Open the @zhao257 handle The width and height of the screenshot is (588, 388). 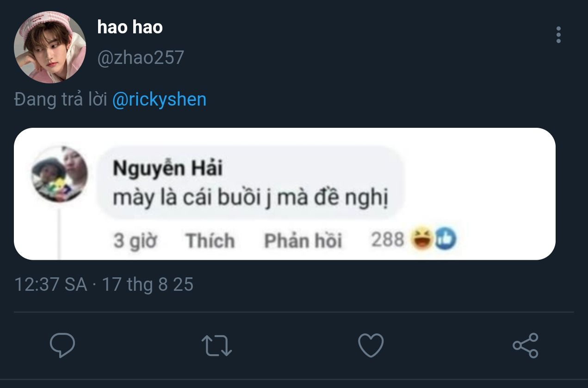click(141, 57)
